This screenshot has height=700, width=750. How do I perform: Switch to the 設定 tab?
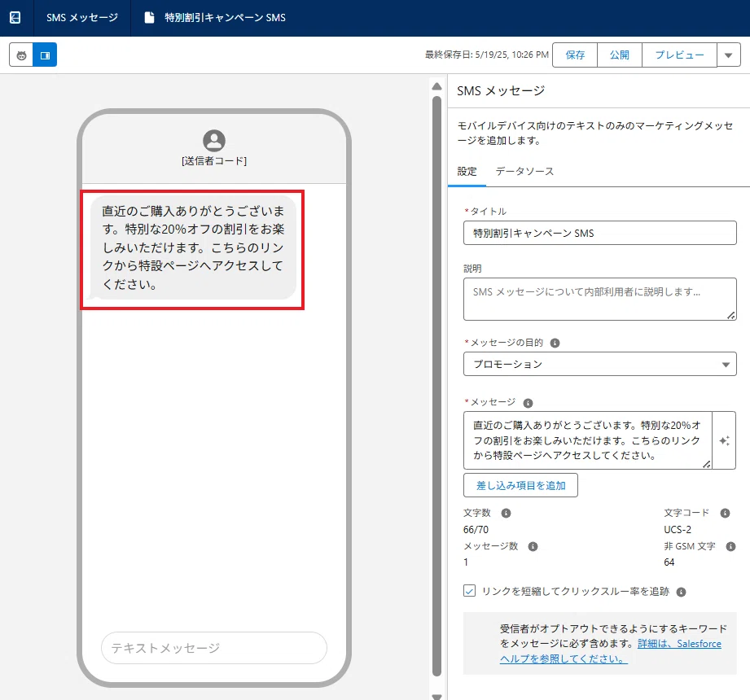coord(467,172)
